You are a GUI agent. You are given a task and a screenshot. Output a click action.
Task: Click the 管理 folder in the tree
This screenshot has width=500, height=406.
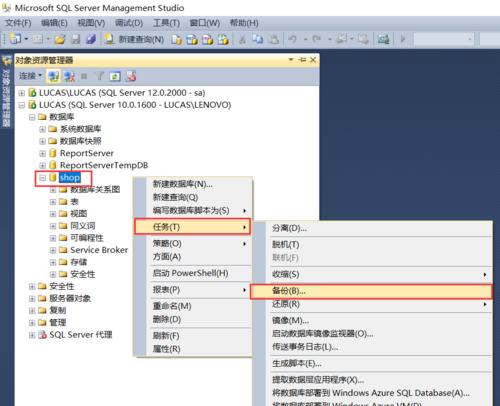(x=58, y=322)
